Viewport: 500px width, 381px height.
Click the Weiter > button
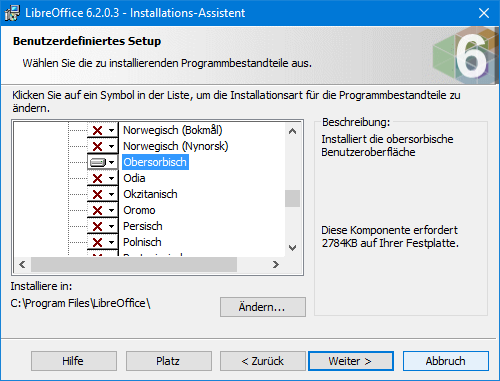[351, 361]
